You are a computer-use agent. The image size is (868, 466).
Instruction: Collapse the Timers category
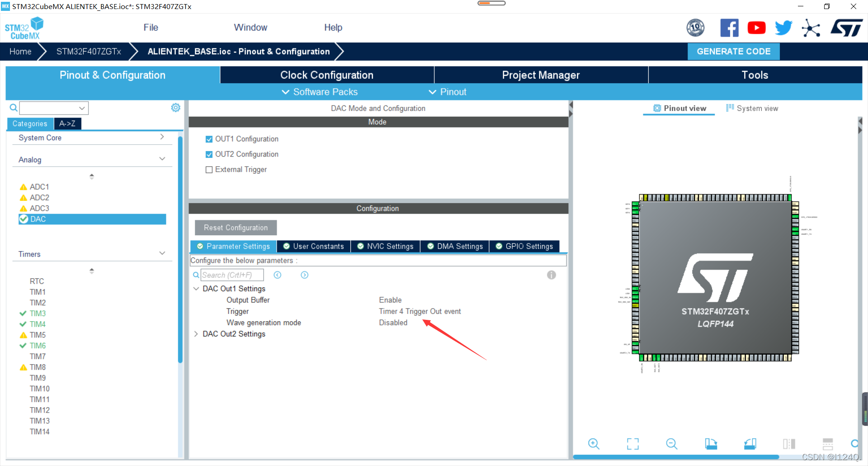(x=162, y=253)
